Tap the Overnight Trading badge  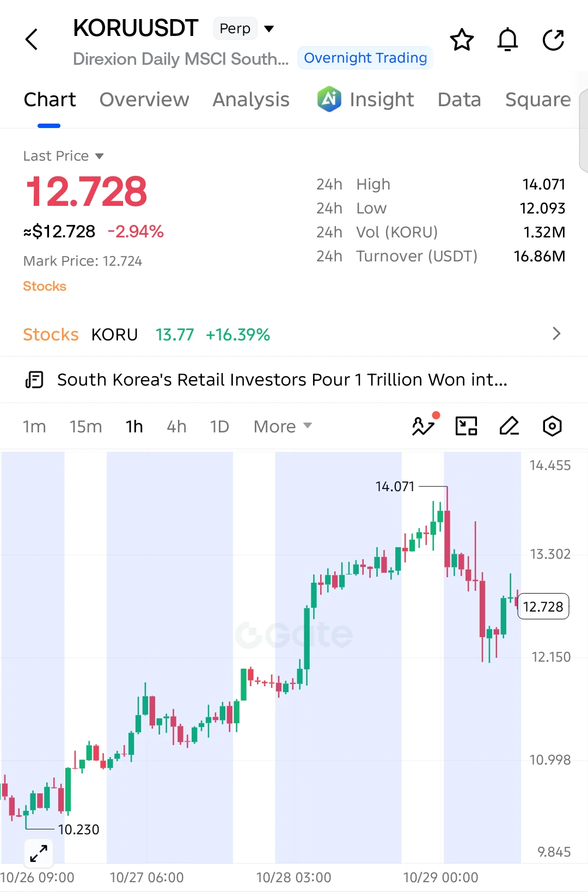tap(365, 58)
